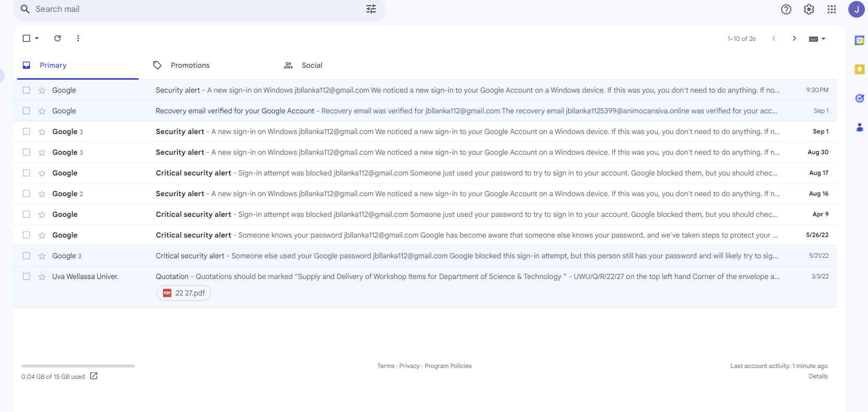Star the Apr 9 Critical security alert
Image resolution: width=868 pixels, height=412 pixels.
tap(42, 214)
